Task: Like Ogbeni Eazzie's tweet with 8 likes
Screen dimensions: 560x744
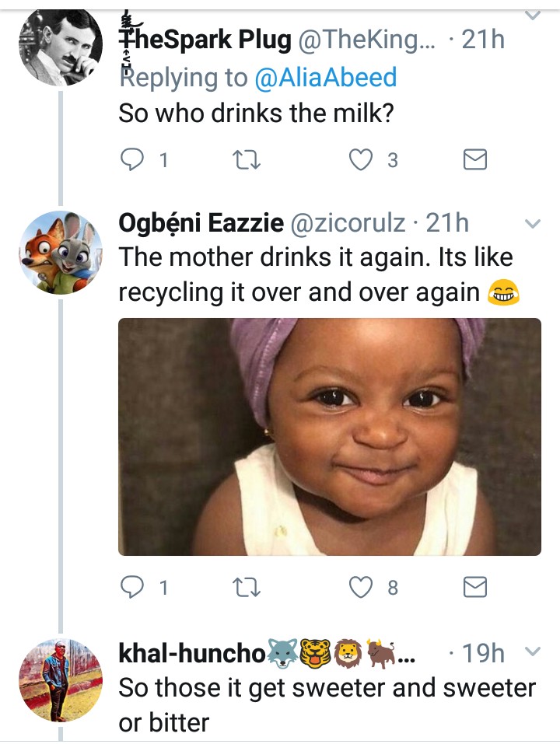Action: (x=361, y=588)
